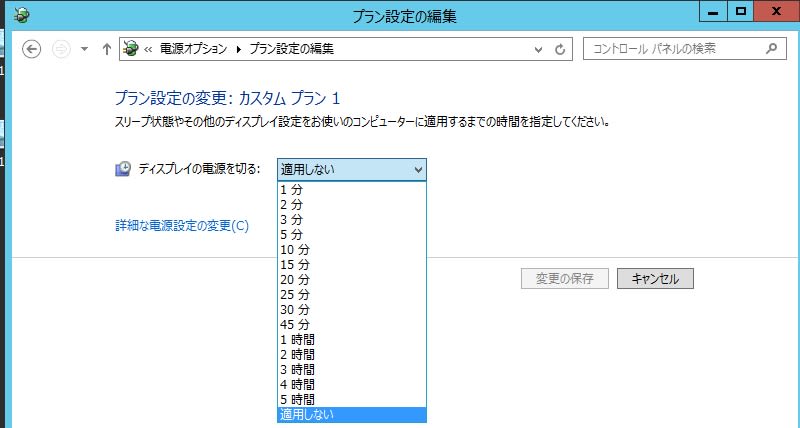
Task: Click the 電源オプション breadcrumb
Action: (x=193, y=49)
